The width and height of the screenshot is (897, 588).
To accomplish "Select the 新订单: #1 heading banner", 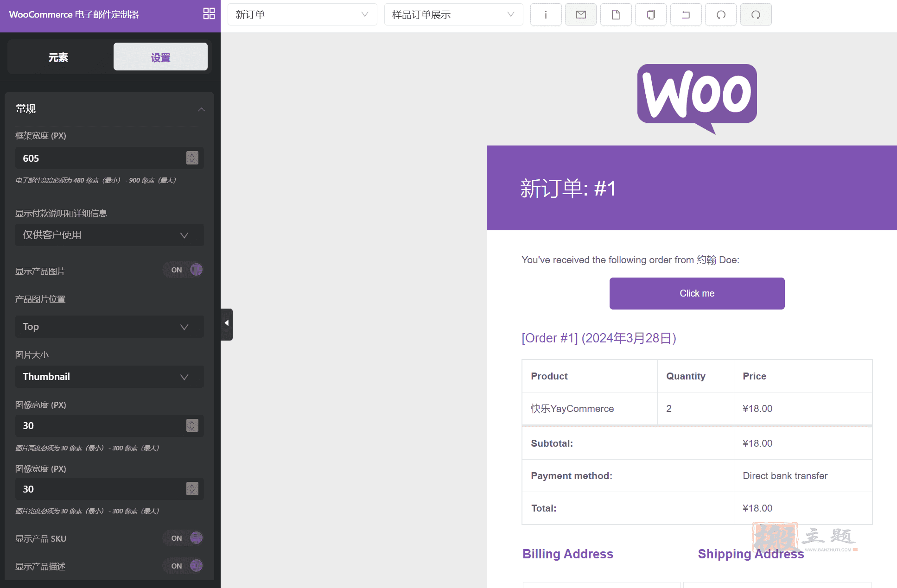I will click(x=692, y=188).
